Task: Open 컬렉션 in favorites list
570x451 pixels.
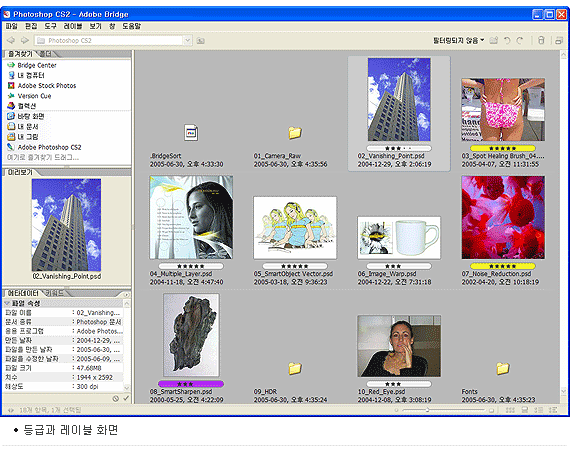Action: (22, 106)
